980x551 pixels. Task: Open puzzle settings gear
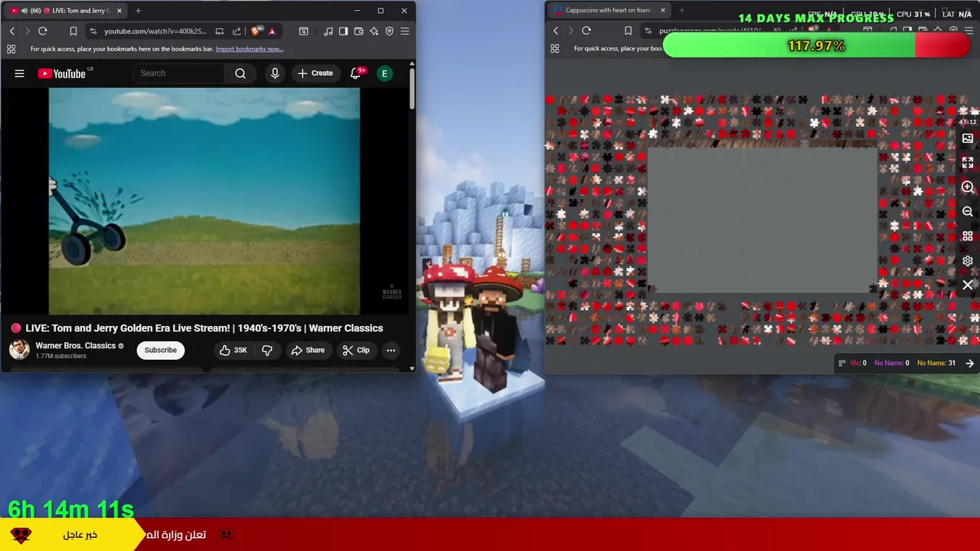968,261
